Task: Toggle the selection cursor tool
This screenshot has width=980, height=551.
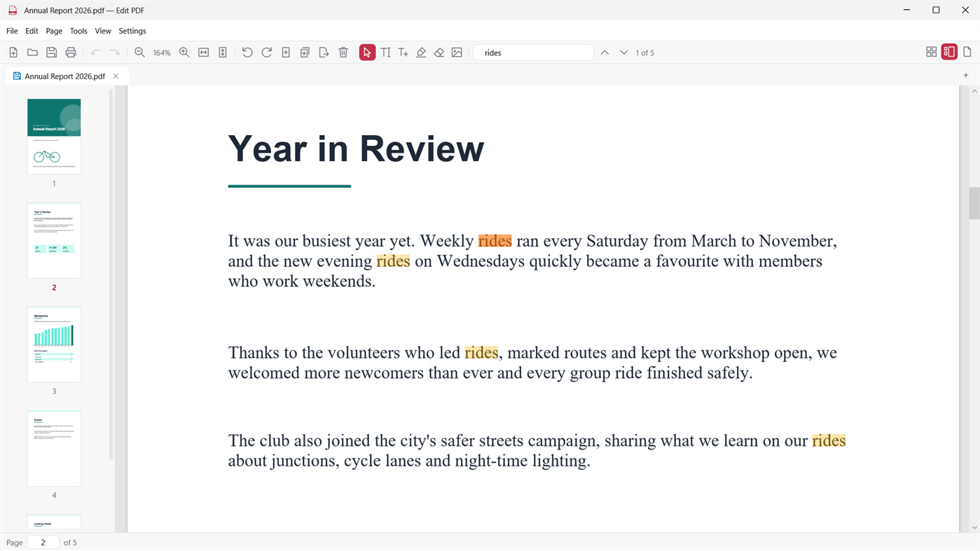Action: click(x=367, y=53)
